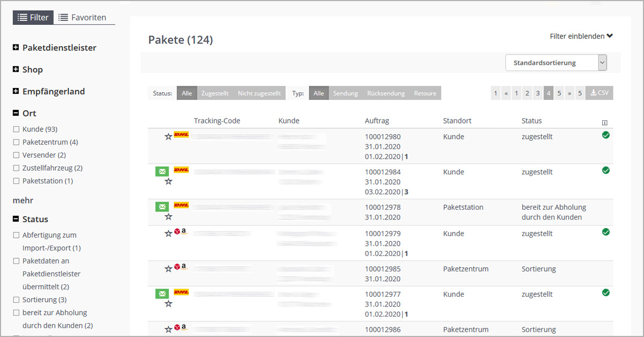Expand the Paketdienstleister filter section
The height and width of the screenshot is (337, 644).
point(16,48)
